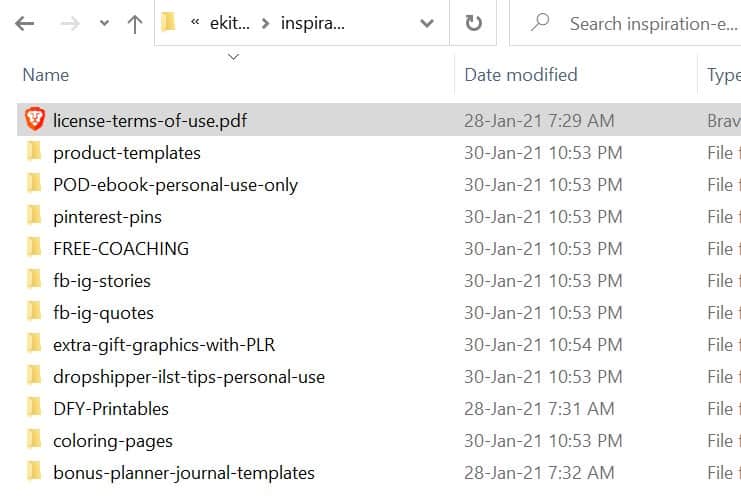Select the pinterest-pins folder name
Viewport: 741px width, 502px height.
[107, 217]
